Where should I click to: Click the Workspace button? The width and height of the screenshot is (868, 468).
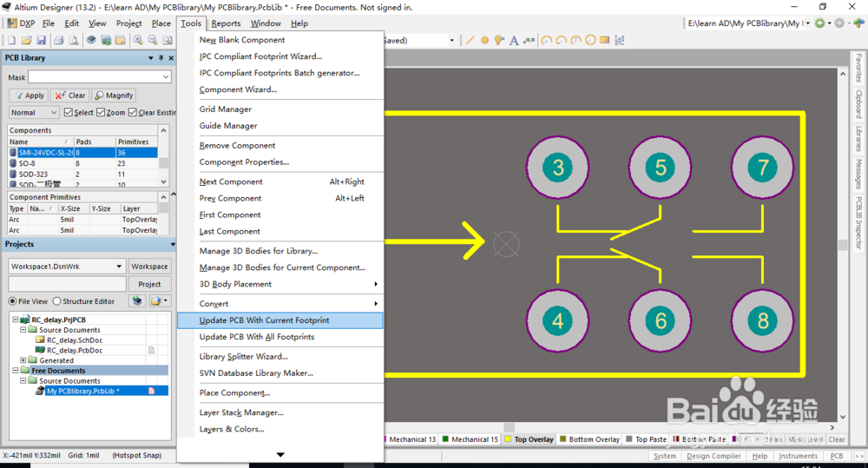click(x=149, y=267)
